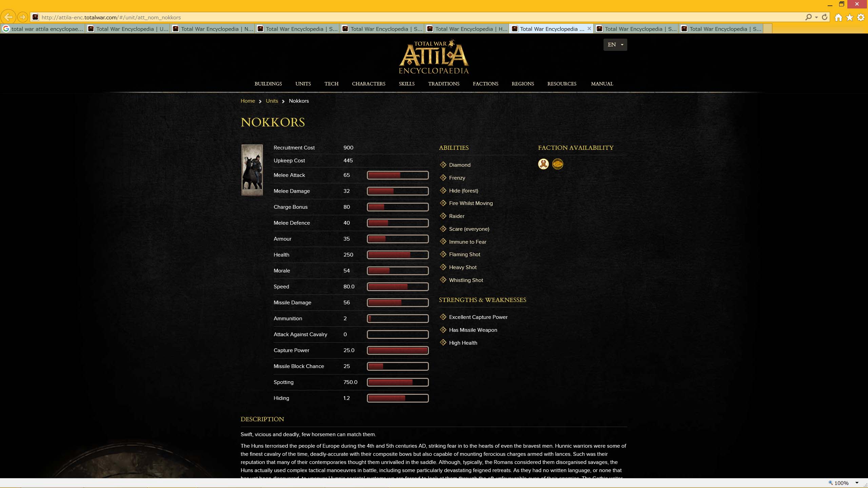The image size is (868, 488).
Task: Open the CHARACTERS menu
Action: point(369,84)
